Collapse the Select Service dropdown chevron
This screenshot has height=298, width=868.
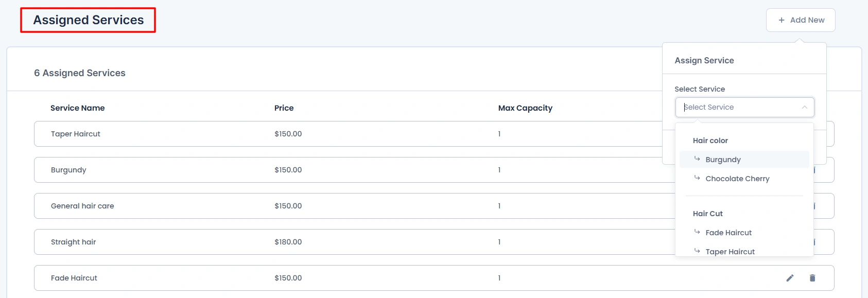(804, 107)
